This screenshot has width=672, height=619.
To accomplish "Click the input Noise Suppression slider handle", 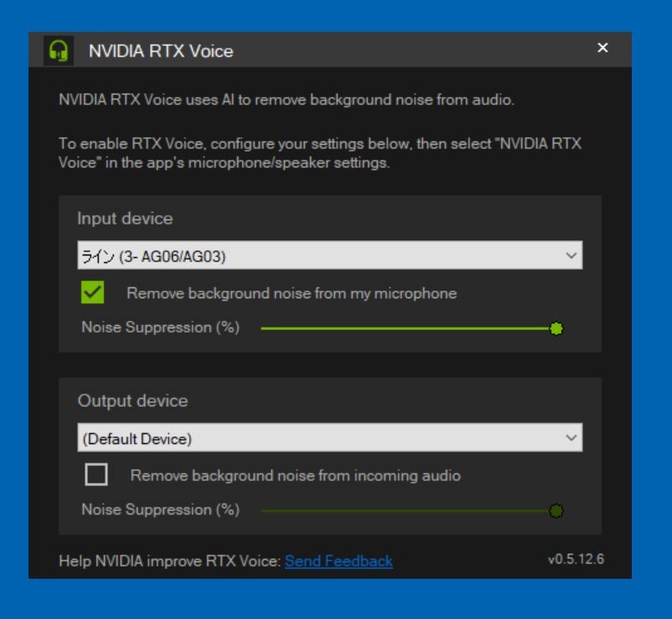I will [x=556, y=328].
